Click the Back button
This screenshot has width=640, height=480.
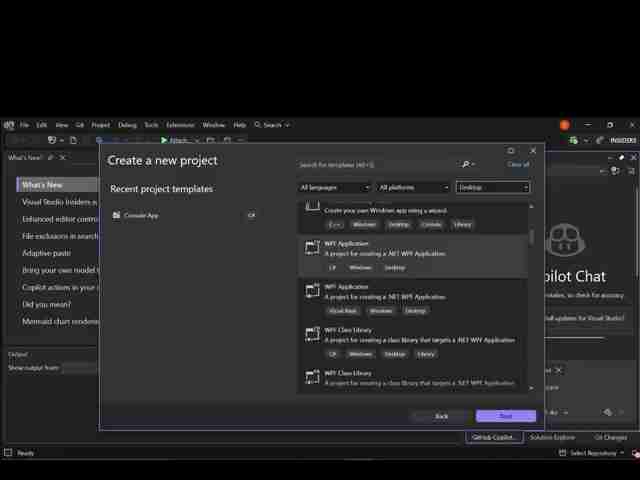click(441, 416)
